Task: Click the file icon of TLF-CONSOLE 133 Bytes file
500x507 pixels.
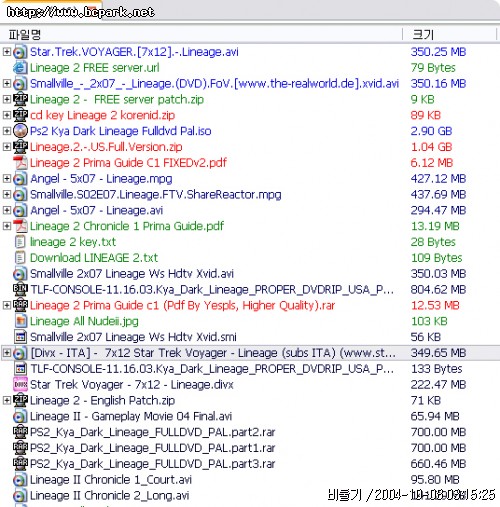Action: click(x=20, y=369)
